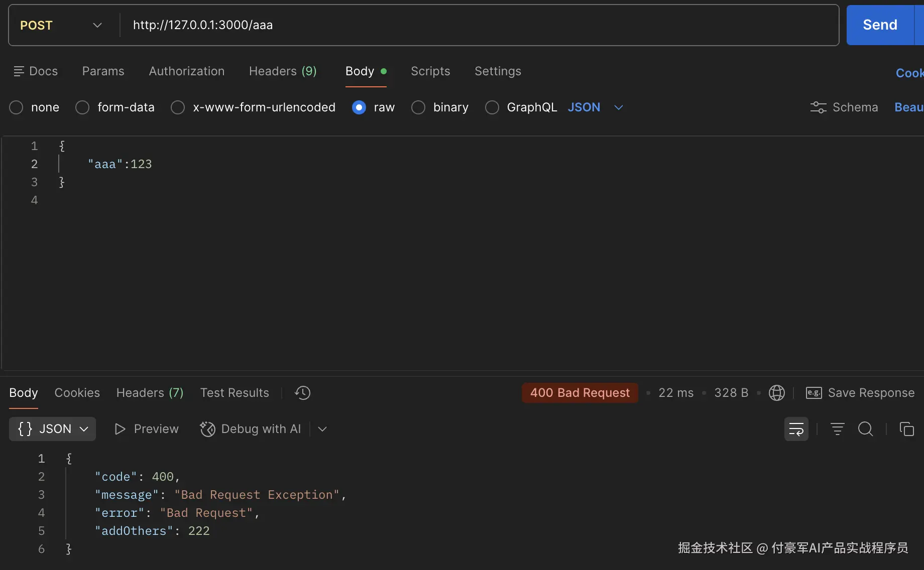924x570 pixels.
Task: Open the response JSON format dropdown
Action: (52, 429)
